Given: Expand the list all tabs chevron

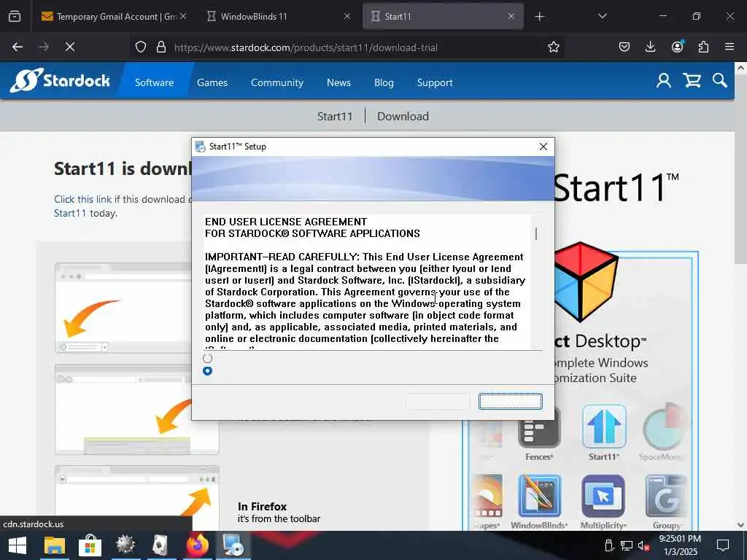Looking at the screenshot, I should (x=602, y=16).
